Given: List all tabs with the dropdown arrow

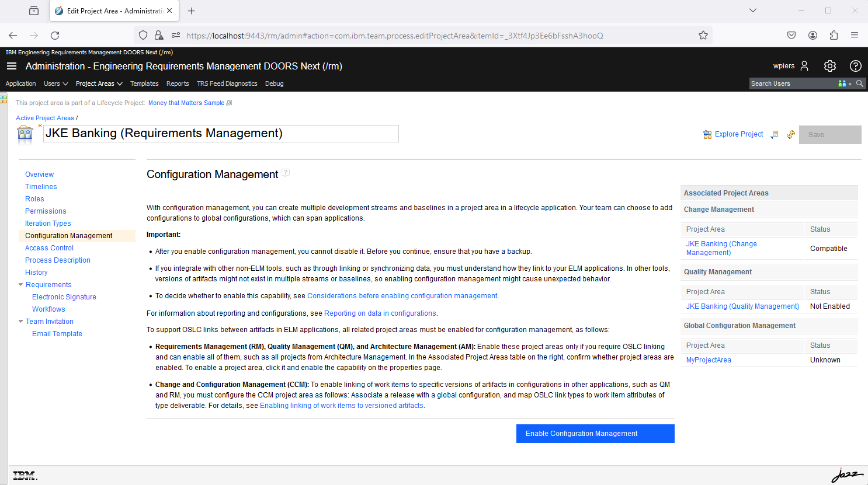Looking at the screenshot, I should click(x=753, y=11).
